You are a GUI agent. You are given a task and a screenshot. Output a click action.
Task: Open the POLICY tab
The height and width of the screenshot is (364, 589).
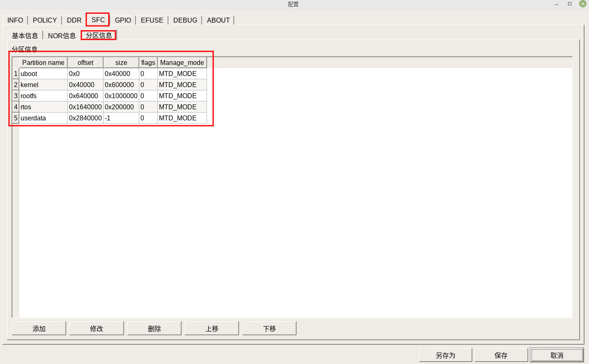click(45, 20)
